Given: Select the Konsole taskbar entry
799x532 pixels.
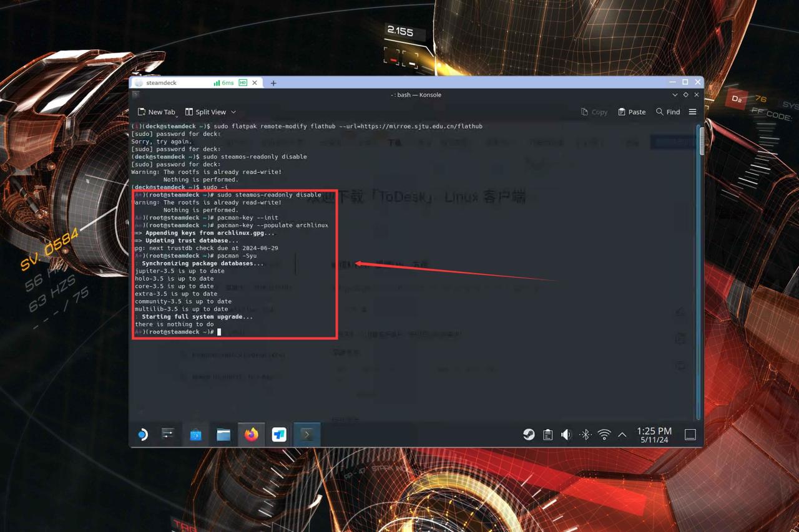Looking at the screenshot, I should pyautogui.click(x=306, y=435).
